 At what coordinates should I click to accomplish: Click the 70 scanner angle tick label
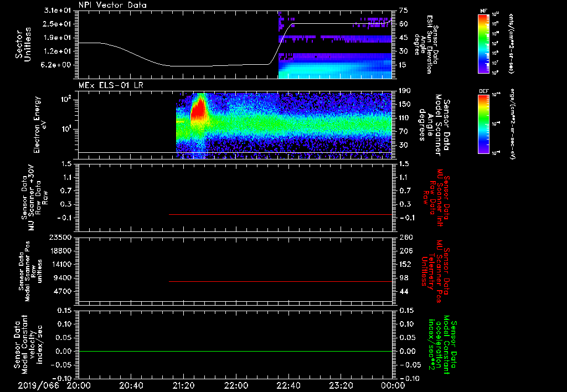coord(404,132)
